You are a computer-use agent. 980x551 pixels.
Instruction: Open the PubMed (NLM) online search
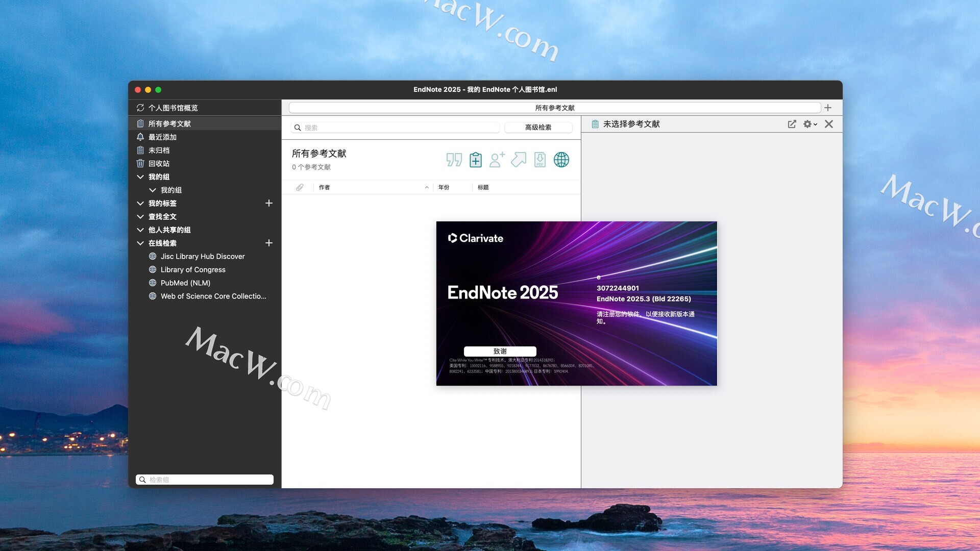[185, 283]
